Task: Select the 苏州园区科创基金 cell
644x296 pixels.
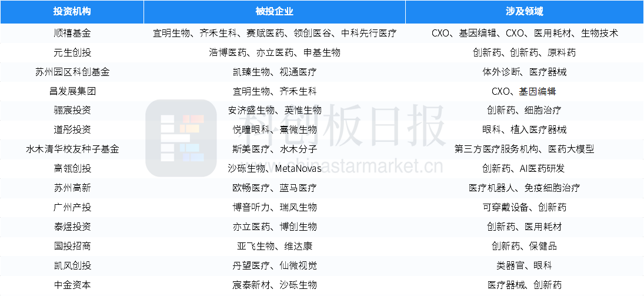Action: 72,72
